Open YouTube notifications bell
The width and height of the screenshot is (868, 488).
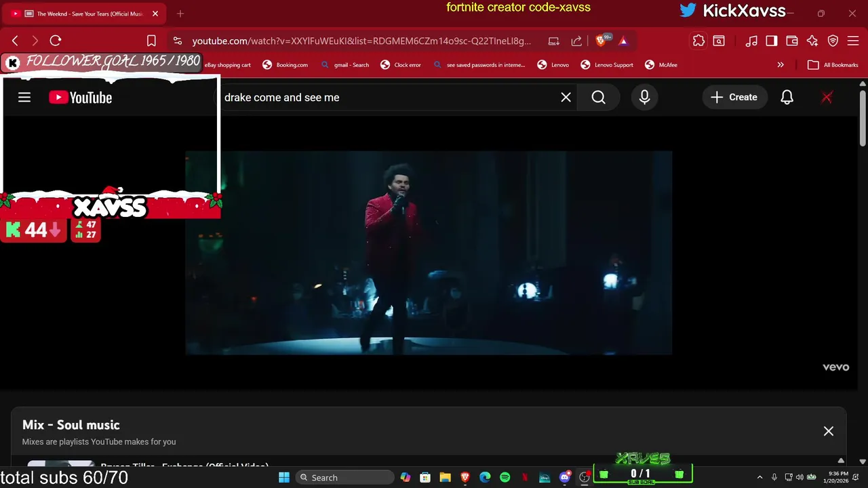(x=787, y=98)
